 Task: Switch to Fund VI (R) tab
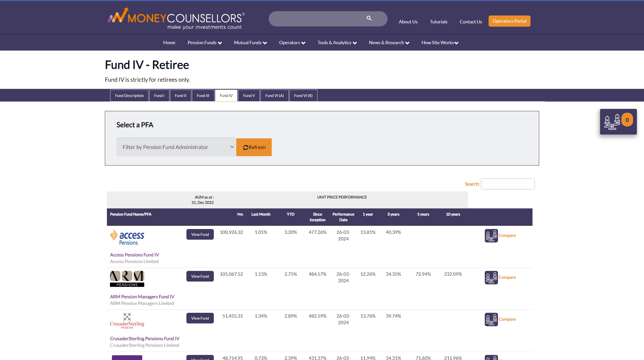tap(303, 95)
